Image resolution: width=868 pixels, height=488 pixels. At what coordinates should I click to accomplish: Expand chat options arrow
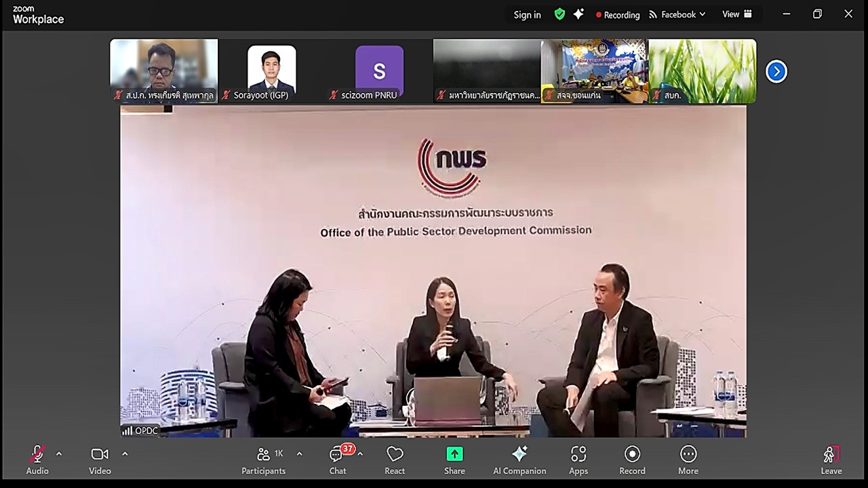360,454
